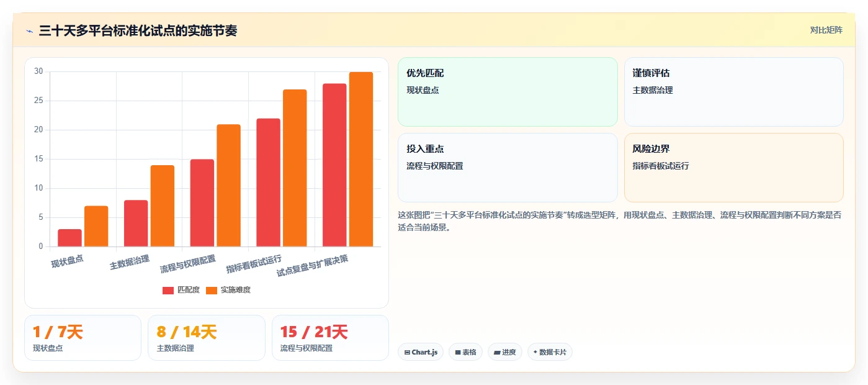Screen dimensions: 868x385
Task: Click the lightning icon beside the title
Action: (29, 31)
